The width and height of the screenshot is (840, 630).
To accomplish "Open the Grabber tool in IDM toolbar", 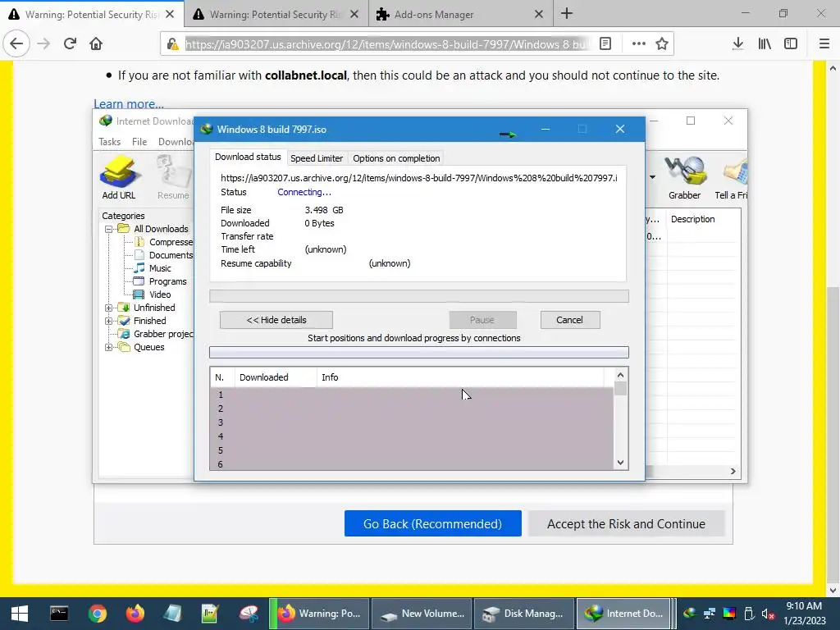I will point(684,177).
